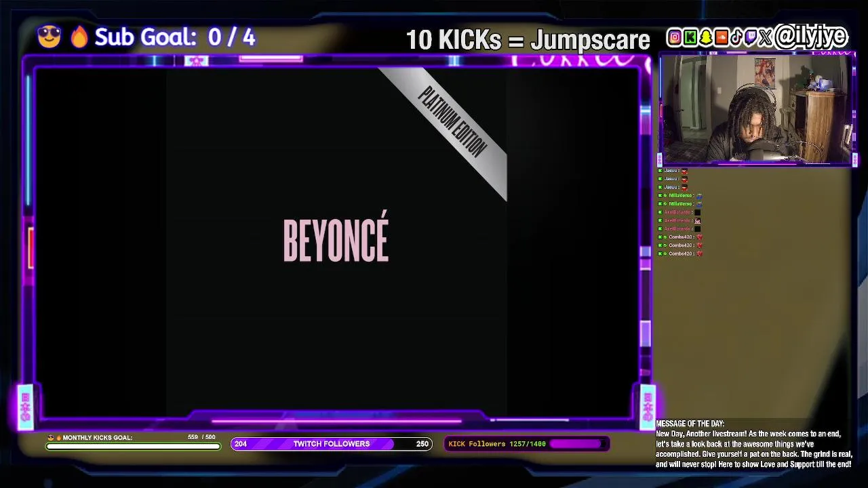Screen dimensions: 868x488
Task: Click the 'MONTHLY KICKS GOAL:' label
Action: 98,438
